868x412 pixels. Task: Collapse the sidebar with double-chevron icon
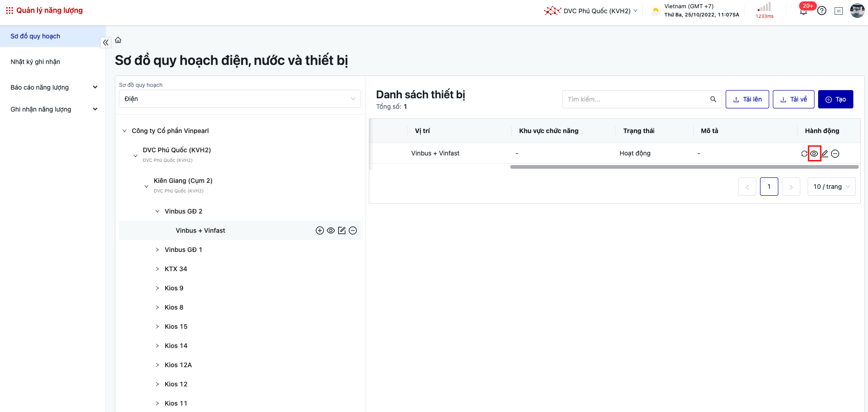[106, 43]
